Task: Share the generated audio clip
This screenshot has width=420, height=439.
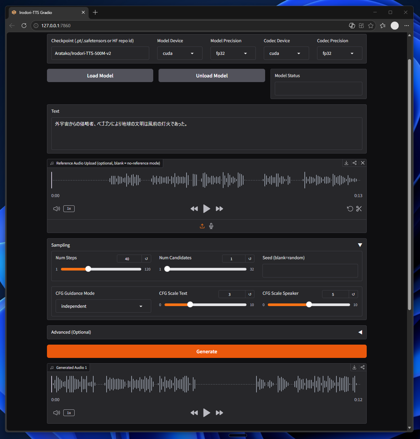Action: 363,367
